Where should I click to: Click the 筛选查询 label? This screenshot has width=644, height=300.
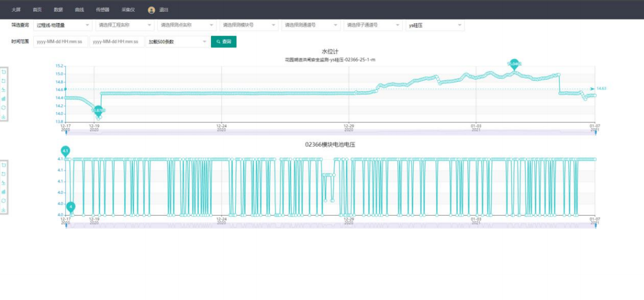point(20,25)
